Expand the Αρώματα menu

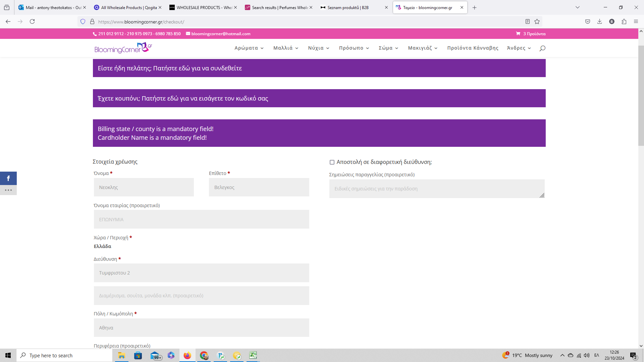pos(249,48)
